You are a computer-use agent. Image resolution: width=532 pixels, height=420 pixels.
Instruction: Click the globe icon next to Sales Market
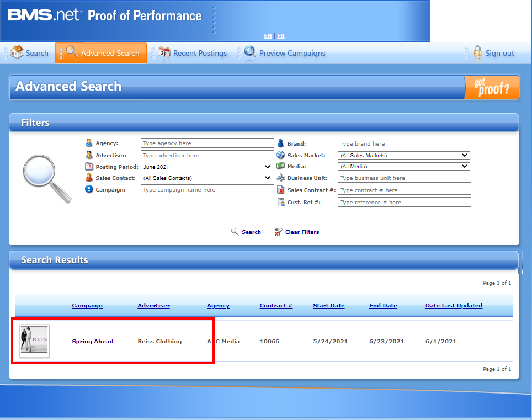[280, 155]
